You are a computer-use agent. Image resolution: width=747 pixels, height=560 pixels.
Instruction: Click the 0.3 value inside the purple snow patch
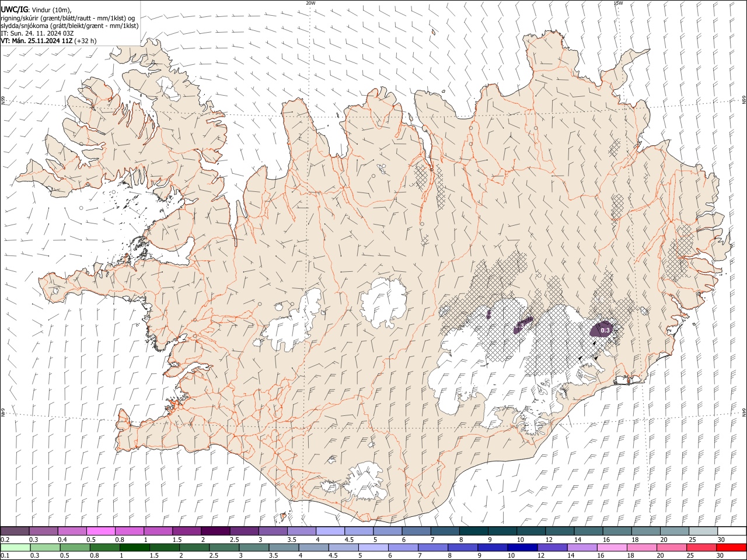[x=605, y=330]
